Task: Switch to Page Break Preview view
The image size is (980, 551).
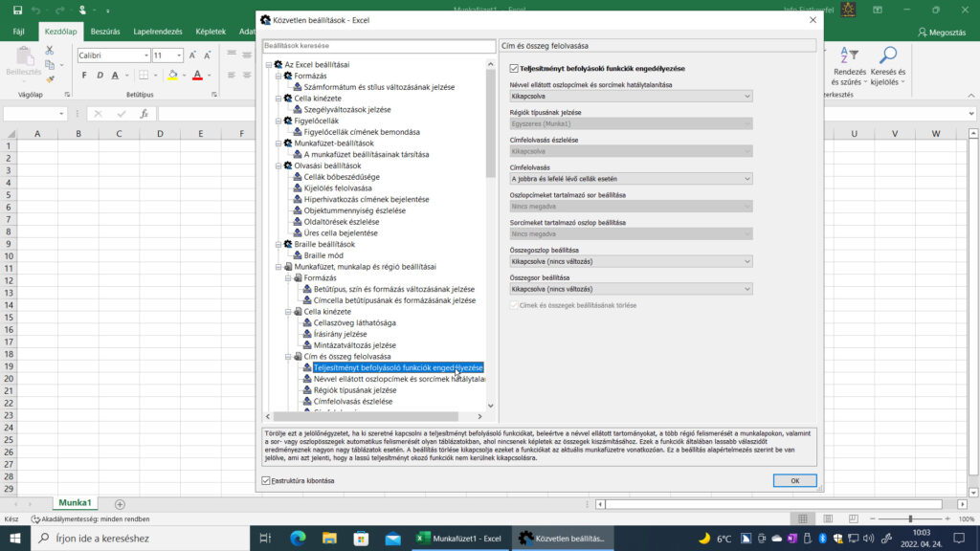Action: coord(853,519)
